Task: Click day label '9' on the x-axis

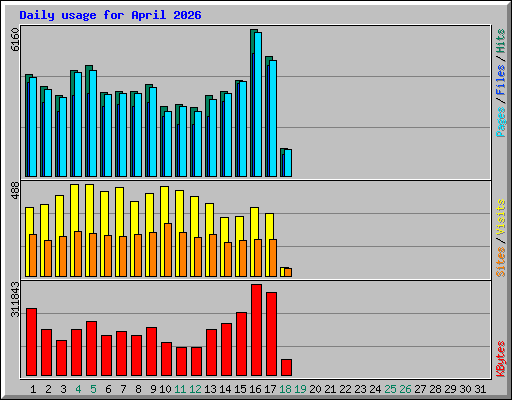Action: (153, 389)
